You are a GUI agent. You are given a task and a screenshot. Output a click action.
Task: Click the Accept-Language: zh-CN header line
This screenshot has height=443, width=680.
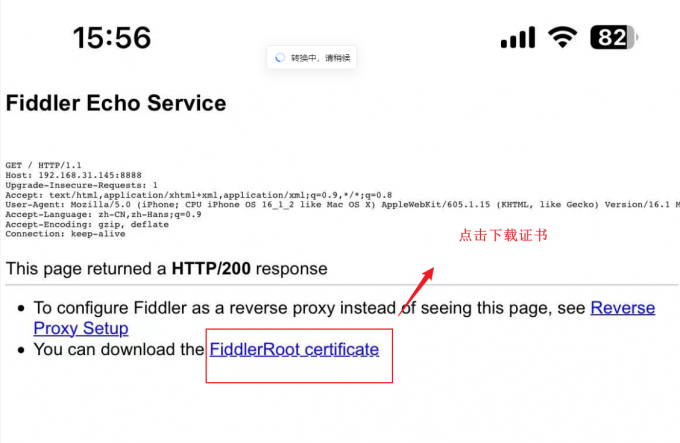[x=103, y=215]
